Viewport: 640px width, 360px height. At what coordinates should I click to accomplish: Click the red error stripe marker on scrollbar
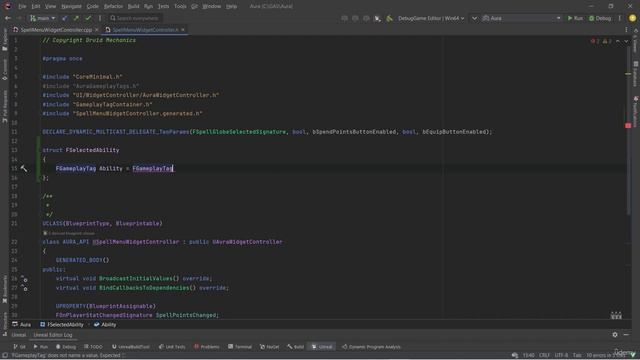pyautogui.click(x=628, y=126)
